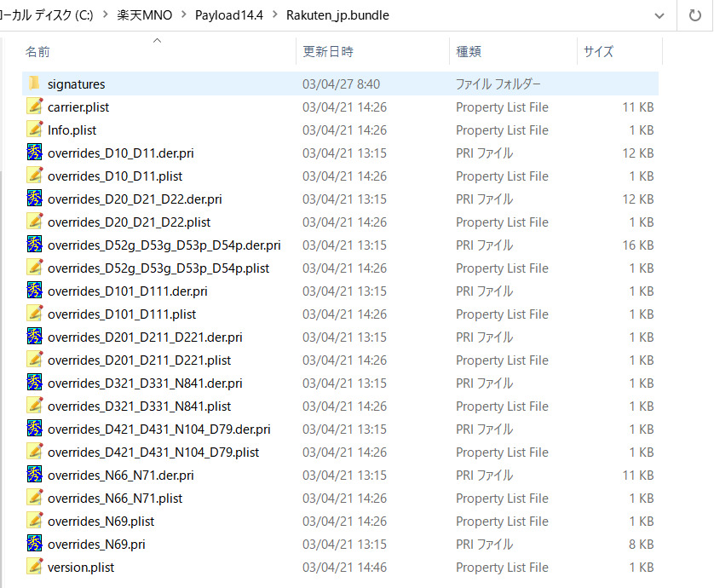Screen dimensions: 714x588
Task: Click the signatures folder icon
Action: (x=34, y=84)
